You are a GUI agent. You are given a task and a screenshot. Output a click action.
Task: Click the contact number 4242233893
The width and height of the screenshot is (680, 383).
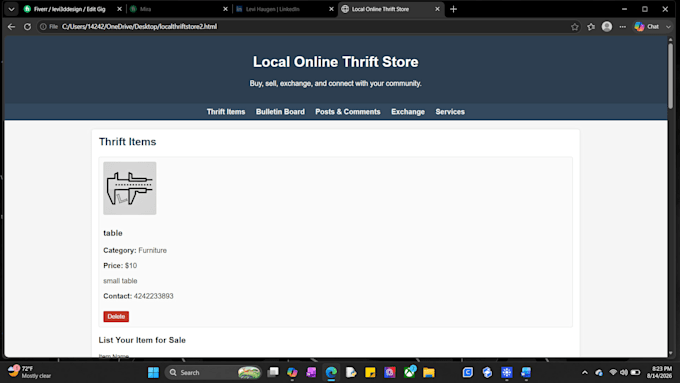(154, 296)
